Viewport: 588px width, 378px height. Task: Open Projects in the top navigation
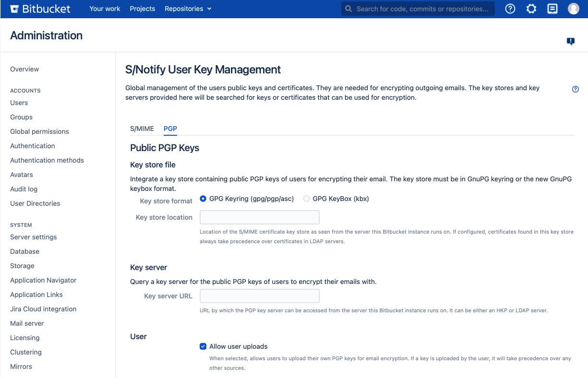[x=143, y=9]
